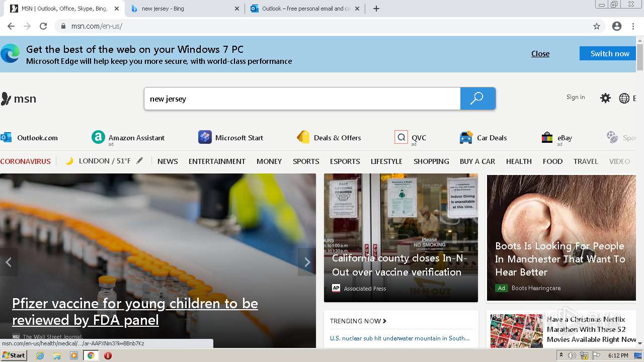Open the LIFESTYLE section
Image resolution: width=644 pixels, height=362 pixels.
pyautogui.click(x=386, y=161)
